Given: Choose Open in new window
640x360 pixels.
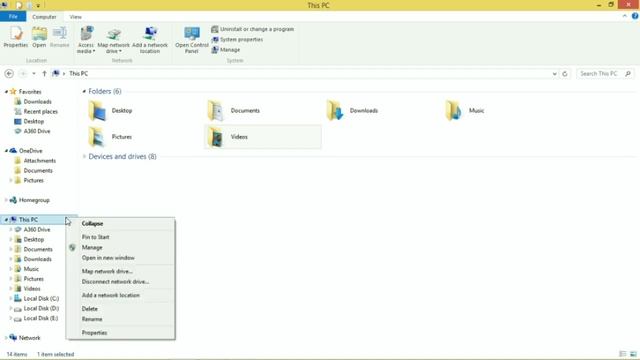Looking at the screenshot, I should point(121,258).
